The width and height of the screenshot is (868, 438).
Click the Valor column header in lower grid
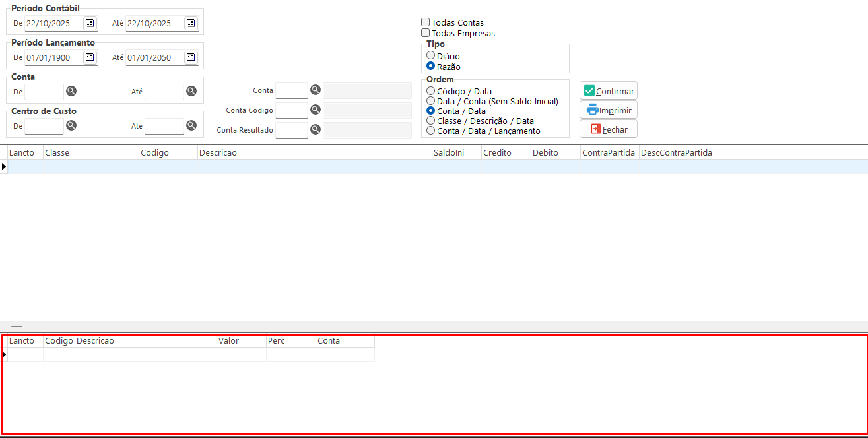click(241, 341)
